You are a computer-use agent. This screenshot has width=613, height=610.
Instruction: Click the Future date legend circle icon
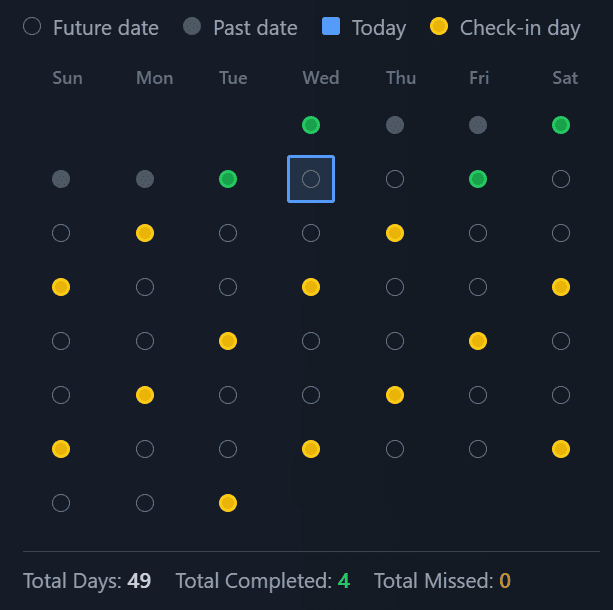[32, 27]
